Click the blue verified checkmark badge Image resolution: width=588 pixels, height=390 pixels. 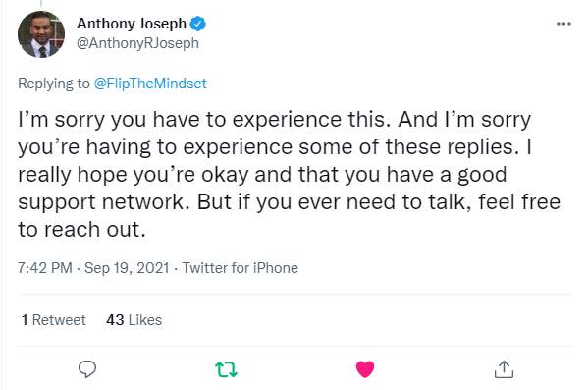point(197,24)
